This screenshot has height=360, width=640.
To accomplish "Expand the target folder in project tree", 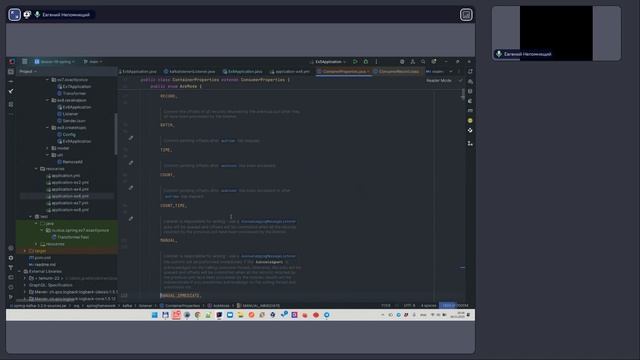I will coord(24,251).
